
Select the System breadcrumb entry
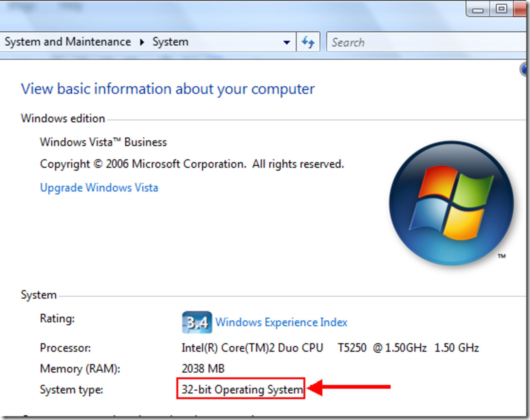pos(170,42)
